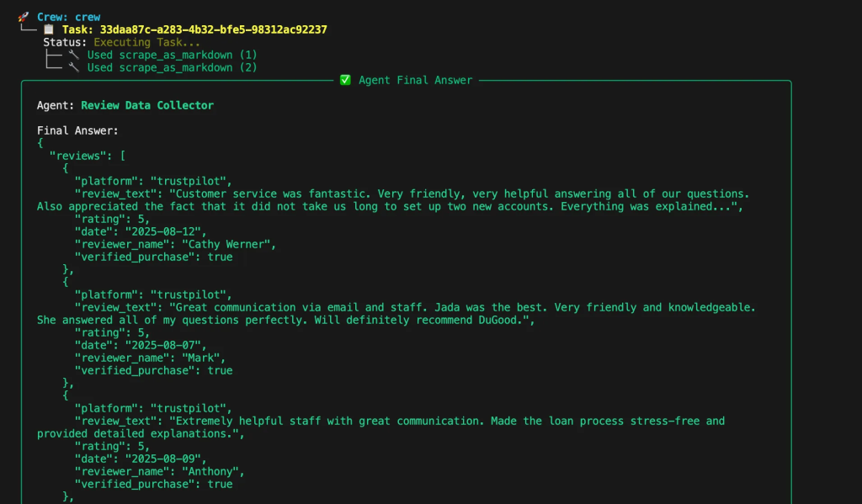The image size is (862, 504).
Task: Click the "Agent Final Answer" panel title
Action: pos(415,80)
